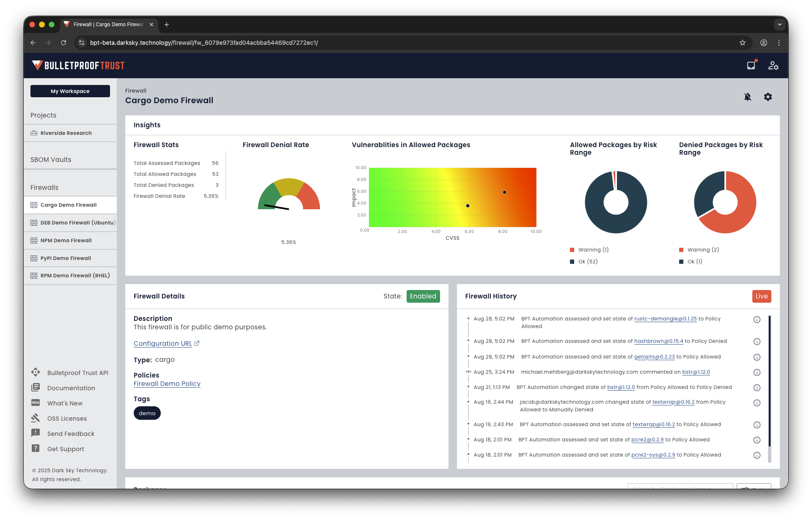This screenshot has height=520, width=812.
Task: Click the vulnerability dot near CVSS 6
Action: click(468, 206)
